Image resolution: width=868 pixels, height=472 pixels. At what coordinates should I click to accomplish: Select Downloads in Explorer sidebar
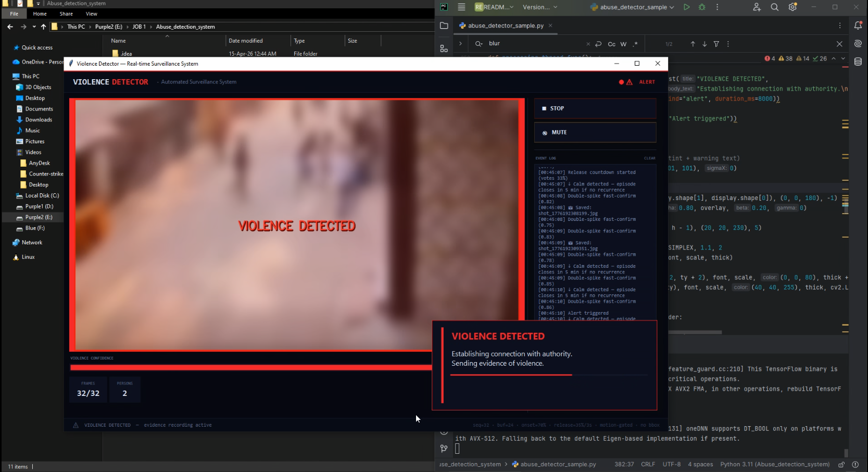pos(39,120)
